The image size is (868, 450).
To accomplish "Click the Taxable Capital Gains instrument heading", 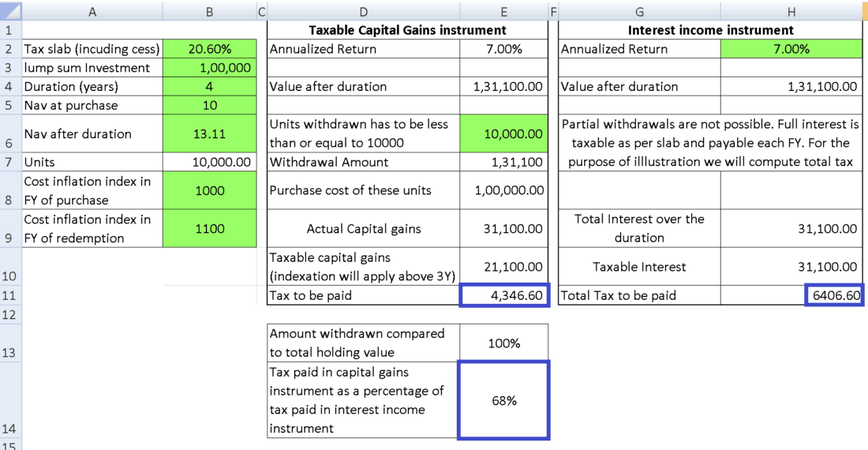I will click(x=407, y=30).
